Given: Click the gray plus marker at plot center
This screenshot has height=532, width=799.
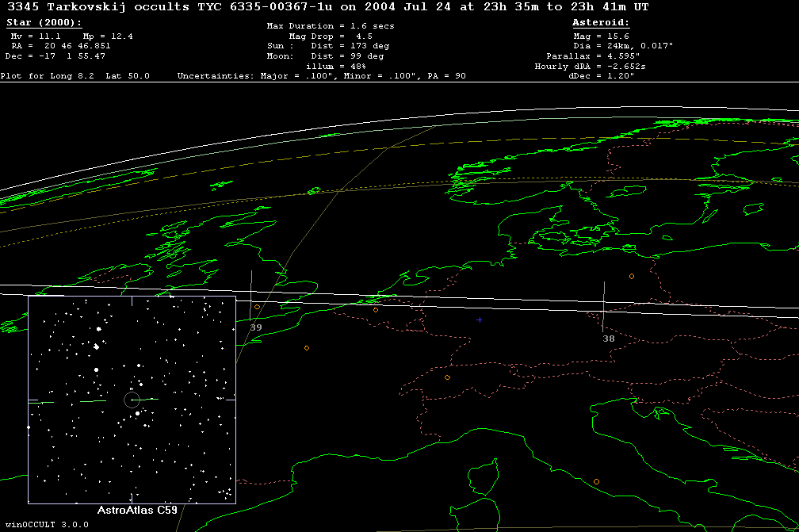Looking at the screenshot, I should (479, 320).
